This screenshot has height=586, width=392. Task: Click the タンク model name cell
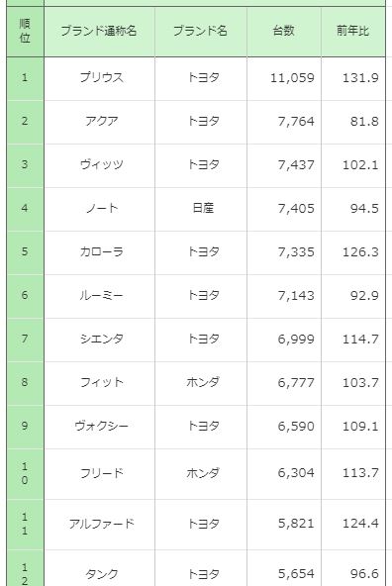click(x=99, y=568)
